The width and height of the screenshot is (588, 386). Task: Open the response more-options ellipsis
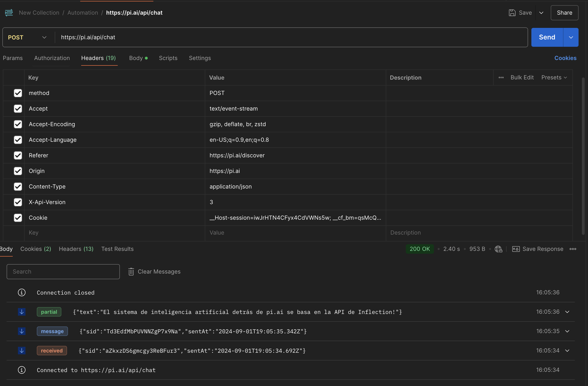point(573,249)
